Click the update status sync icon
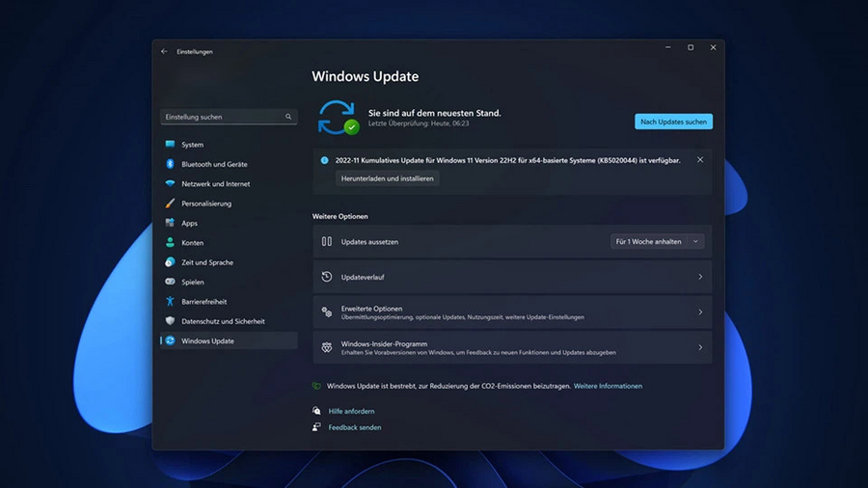The width and height of the screenshot is (868, 488). click(x=338, y=118)
